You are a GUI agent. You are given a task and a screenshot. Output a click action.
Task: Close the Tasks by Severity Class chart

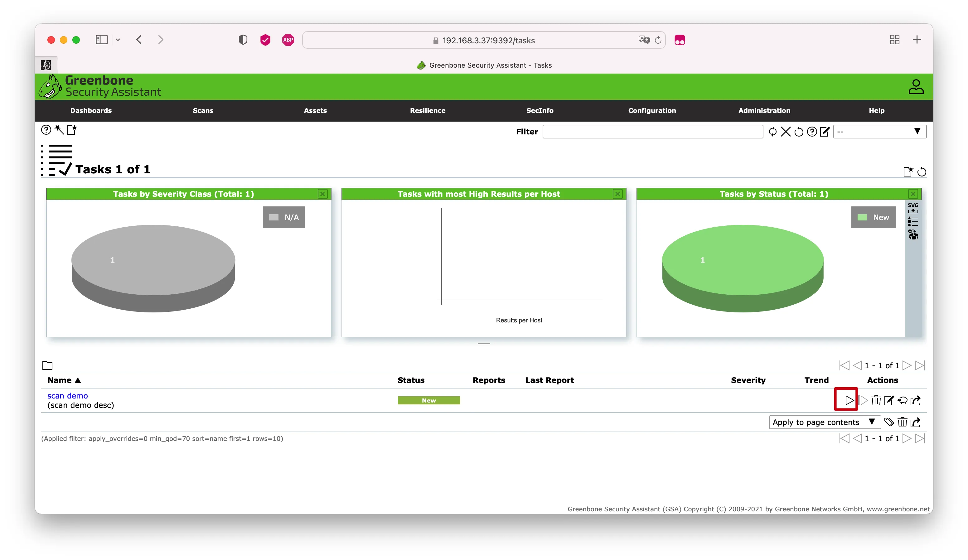(x=323, y=194)
